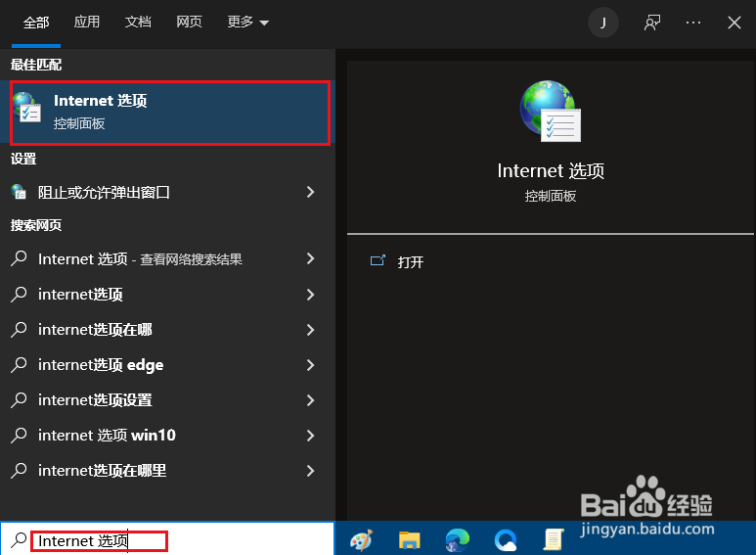The height and width of the screenshot is (555, 756).
Task: Click the icon beside 阻止或允许弹出窗口
Action: tap(19, 192)
